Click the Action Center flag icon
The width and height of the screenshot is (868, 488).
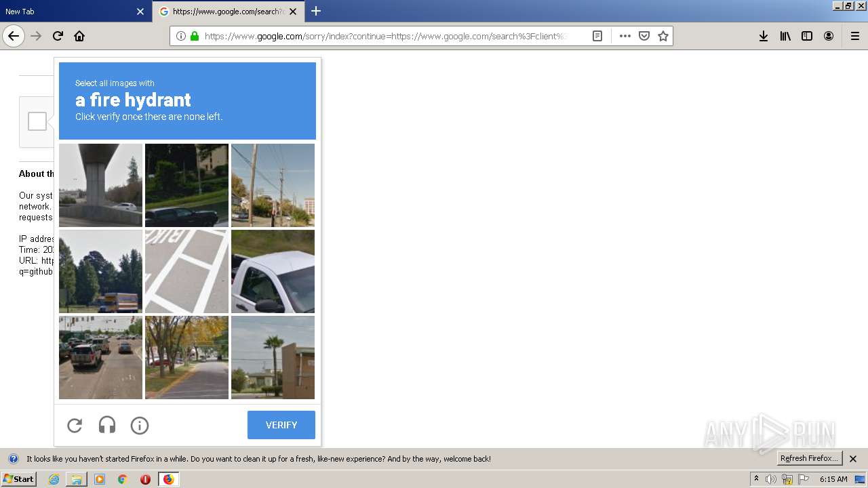(804, 479)
